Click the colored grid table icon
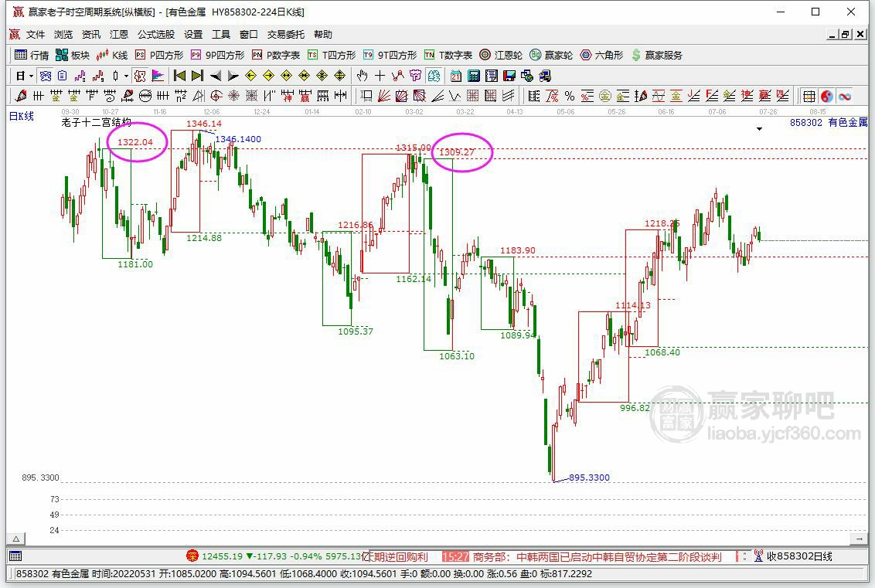875x588 pixels. pos(809,96)
